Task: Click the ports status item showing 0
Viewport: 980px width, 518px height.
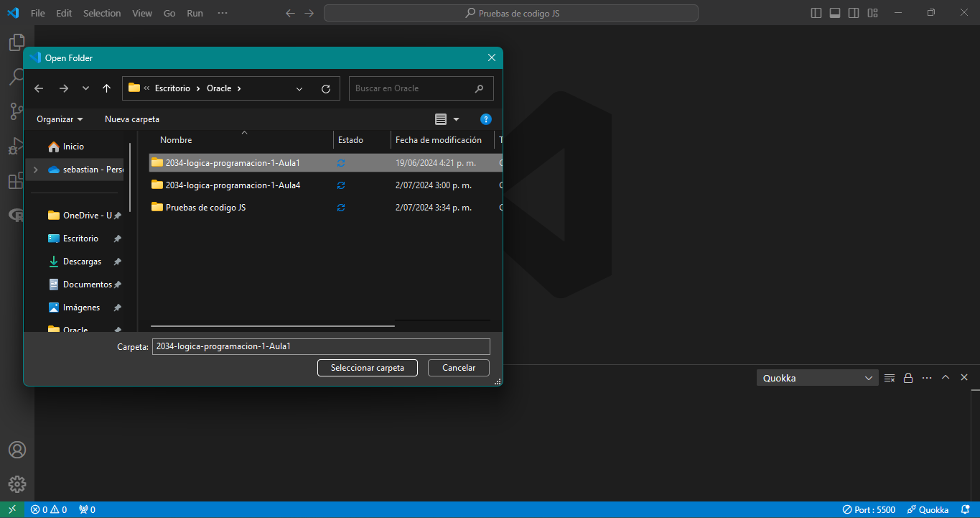Action: click(87, 509)
